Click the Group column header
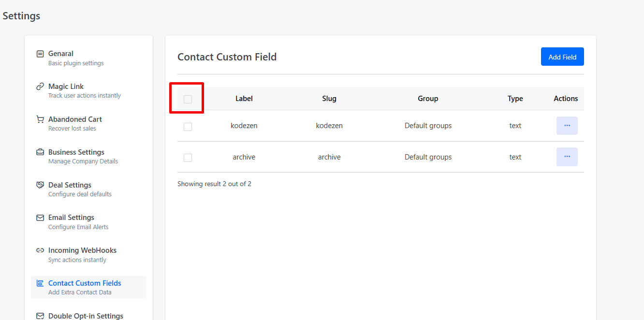This screenshot has height=320, width=644. [x=428, y=99]
